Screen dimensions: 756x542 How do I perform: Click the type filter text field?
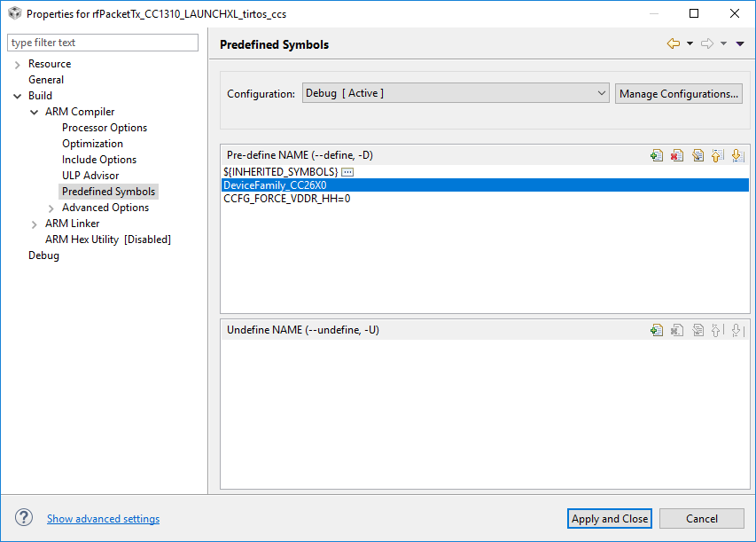(x=103, y=43)
